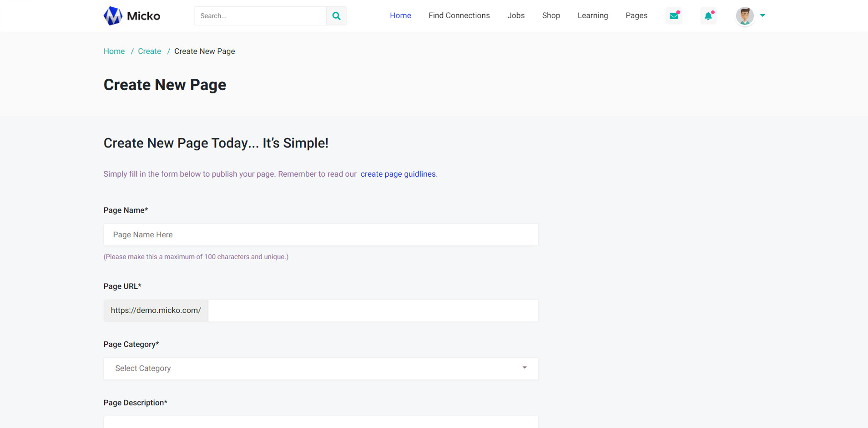Open the Select Category dropdown
868x428 pixels.
tap(321, 368)
